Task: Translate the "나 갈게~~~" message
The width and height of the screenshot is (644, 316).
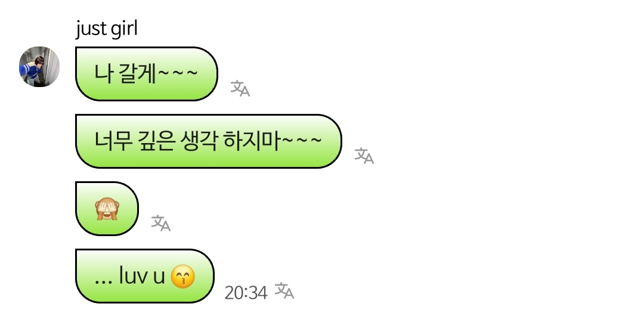Action: click(240, 88)
